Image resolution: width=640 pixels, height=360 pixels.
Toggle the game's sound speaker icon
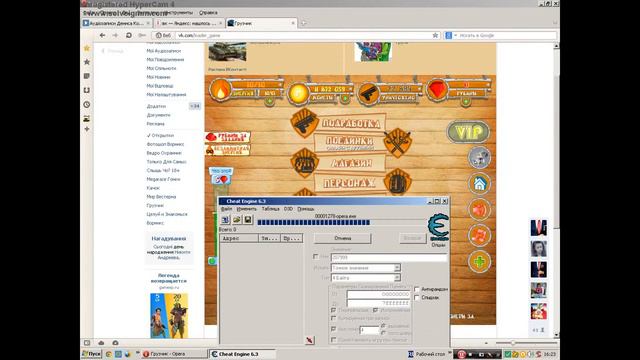pyautogui.click(x=479, y=210)
